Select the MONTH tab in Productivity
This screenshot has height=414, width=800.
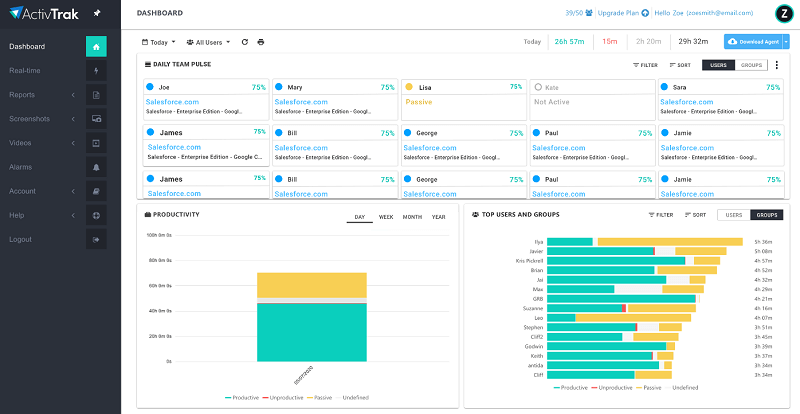412,217
